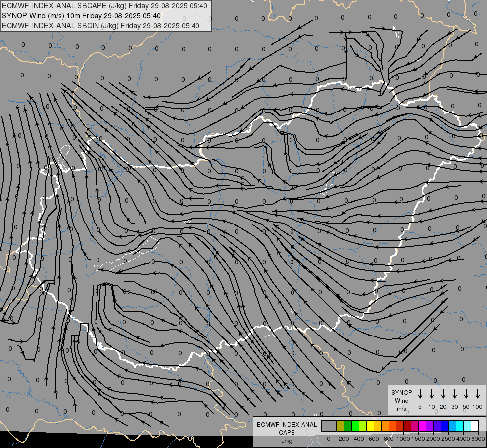Click the ECMWF-INDEX-ANAL CAPE legend label

(287, 432)
